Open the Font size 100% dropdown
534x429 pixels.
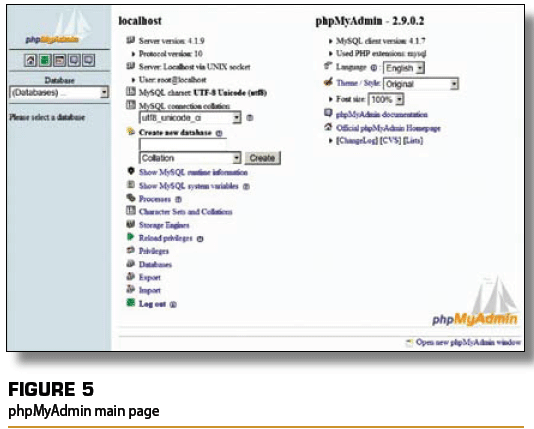[x=386, y=99]
